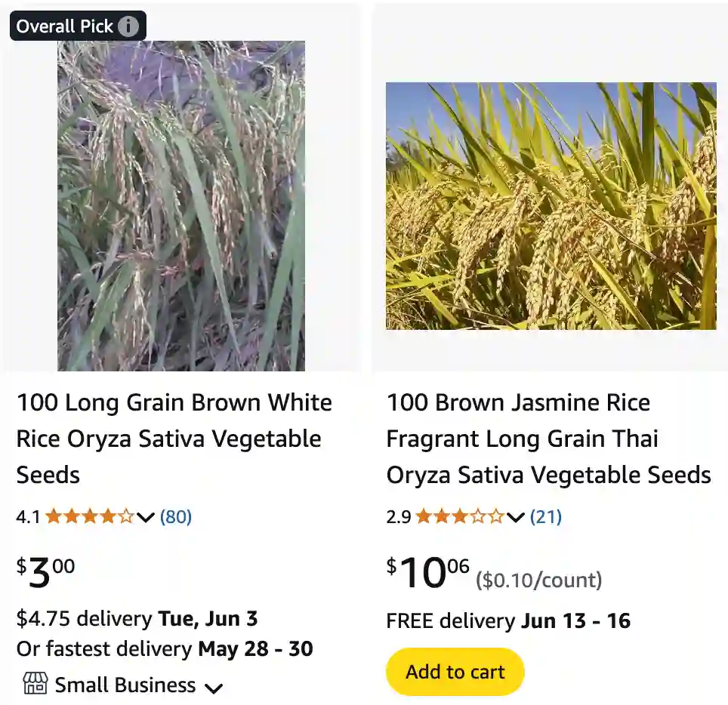Click the Small Business storefront icon

tap(35, 685)
